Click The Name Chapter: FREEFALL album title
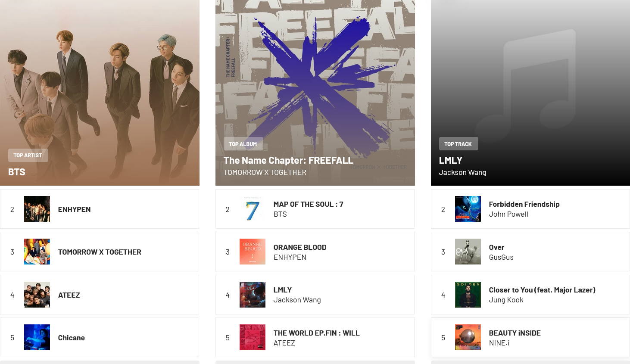Viewport: 630px width, 364px height. click(x=288, y=160)
